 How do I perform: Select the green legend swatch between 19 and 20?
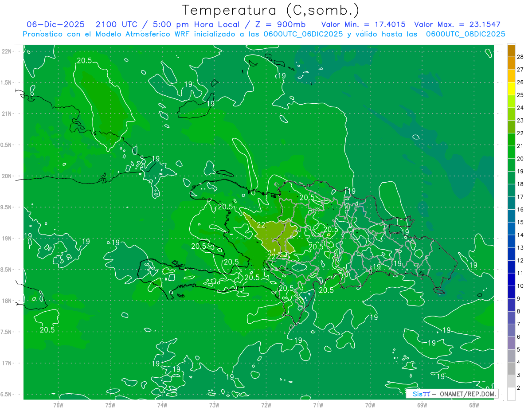pos(512,165)
